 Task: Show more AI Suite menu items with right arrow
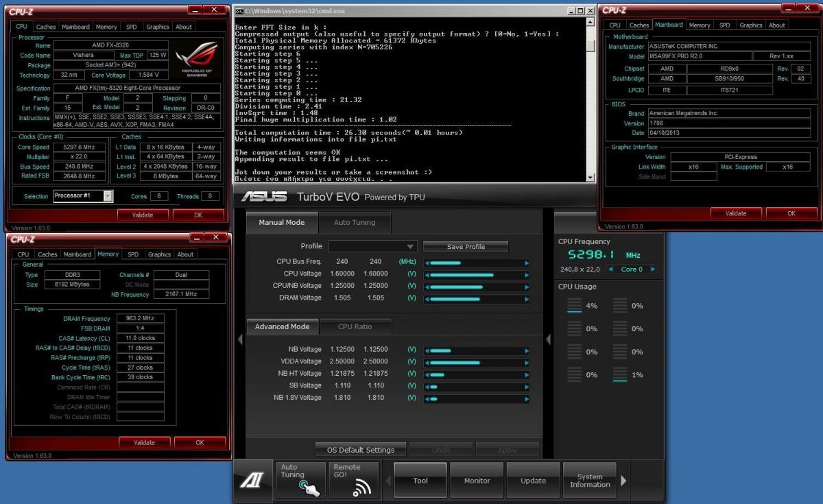(x=623, y=481)
